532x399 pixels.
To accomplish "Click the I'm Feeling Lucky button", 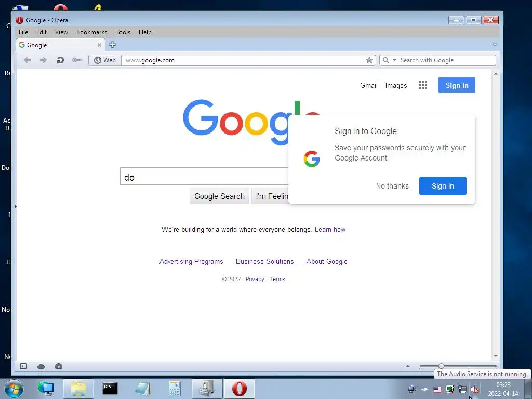I will tap(270, 196).
